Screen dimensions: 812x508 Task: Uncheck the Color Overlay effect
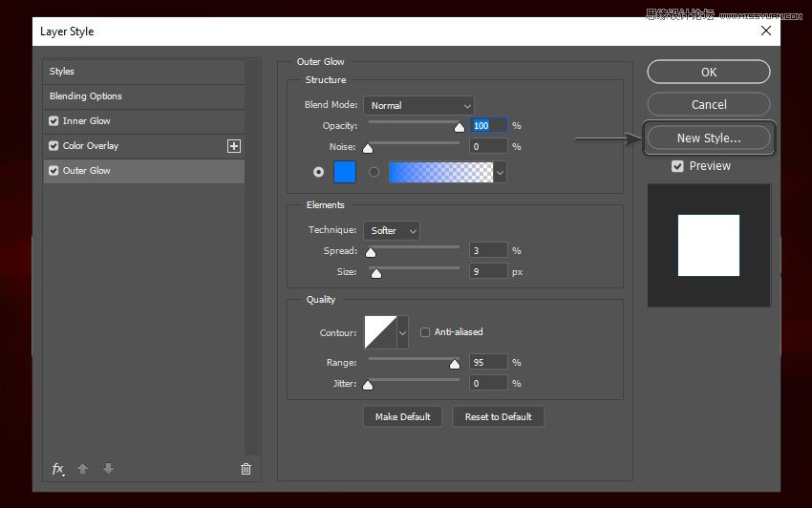[x=53, y=146]
